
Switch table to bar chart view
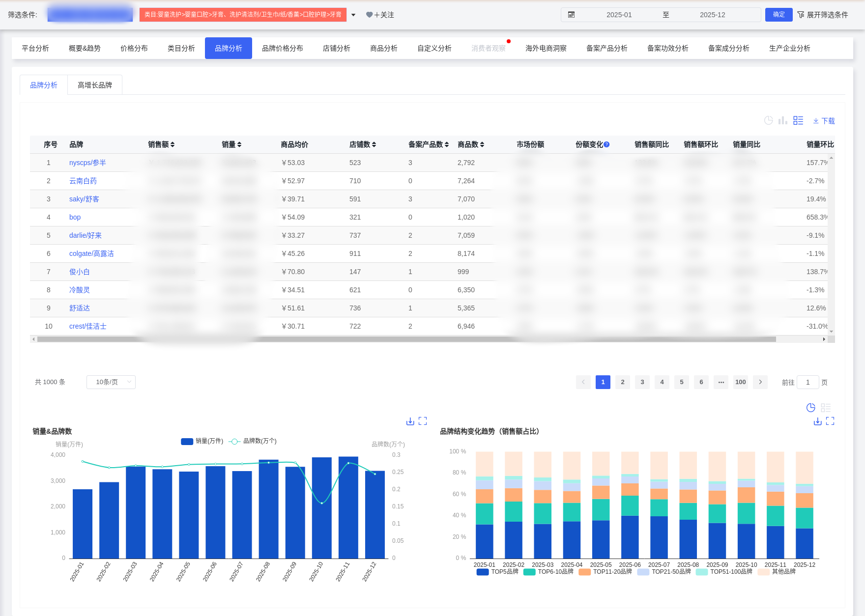[783, 120]
